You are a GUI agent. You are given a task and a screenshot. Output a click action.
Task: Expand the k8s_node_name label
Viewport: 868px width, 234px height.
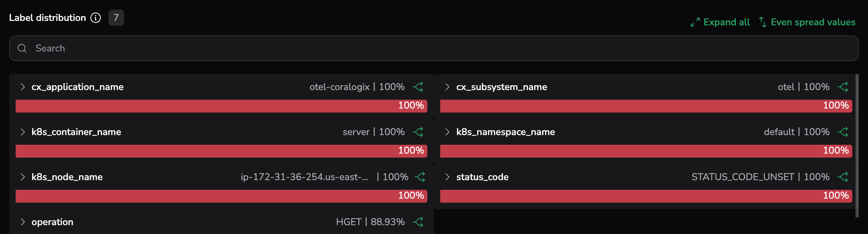23,177
